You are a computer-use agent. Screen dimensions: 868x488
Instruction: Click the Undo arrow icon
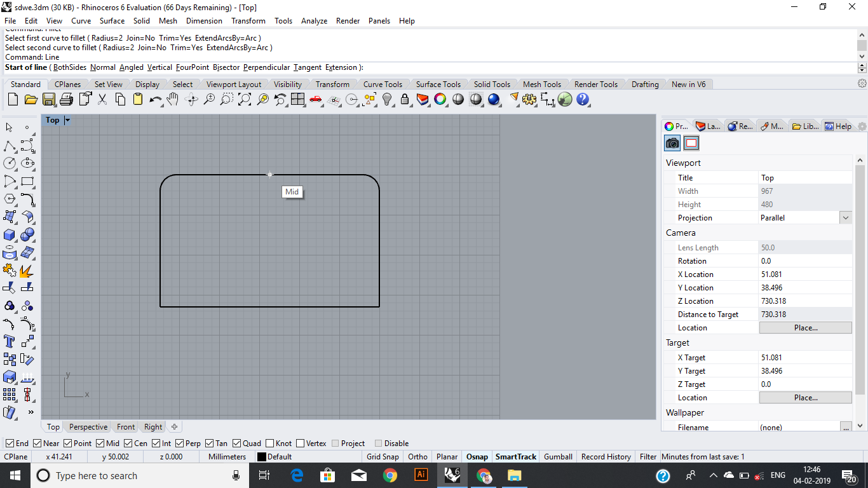tap(156, 99)
